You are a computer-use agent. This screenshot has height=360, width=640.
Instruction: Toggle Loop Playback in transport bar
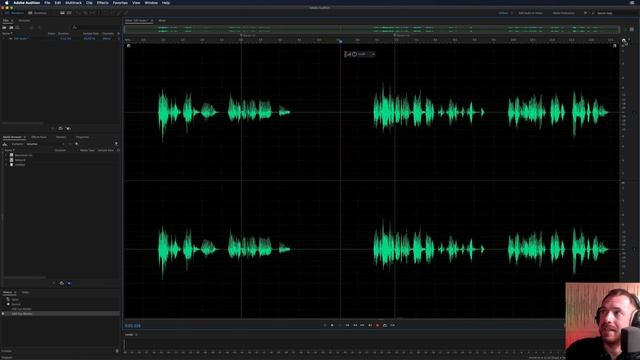(x=385, y=325)
